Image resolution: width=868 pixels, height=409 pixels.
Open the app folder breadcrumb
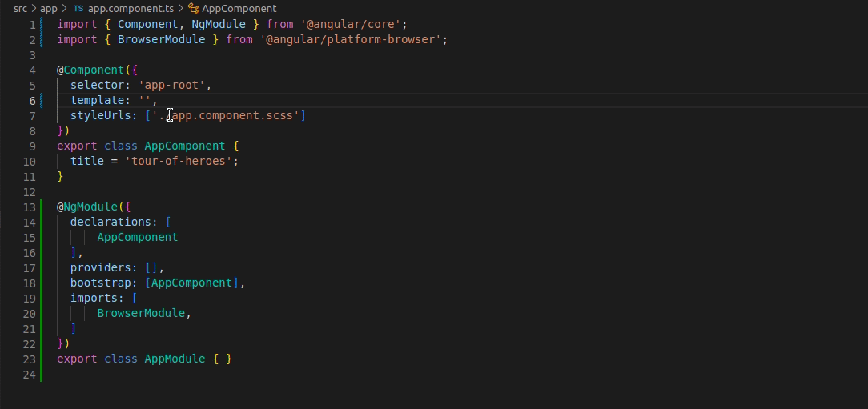coord(49,8)
